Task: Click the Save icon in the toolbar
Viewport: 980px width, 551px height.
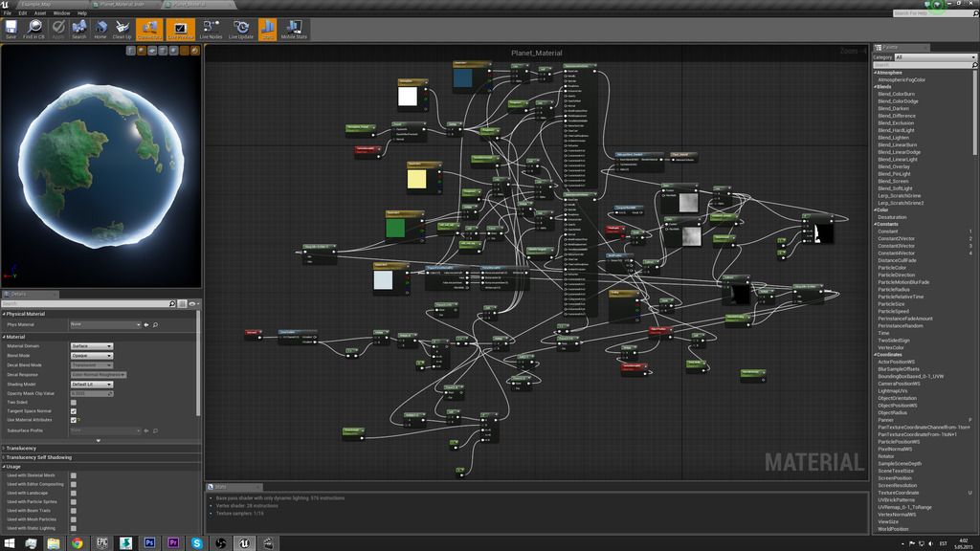Action: [11, 29]
